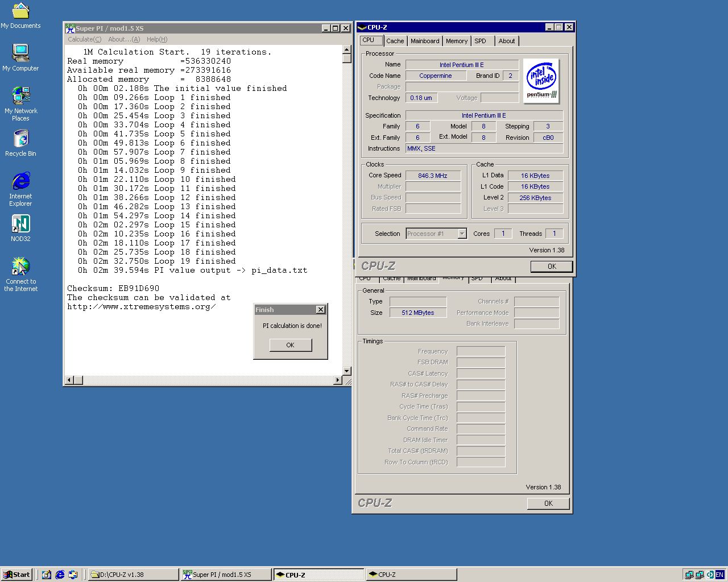Click the Cores value field

[x=503, y=234]
